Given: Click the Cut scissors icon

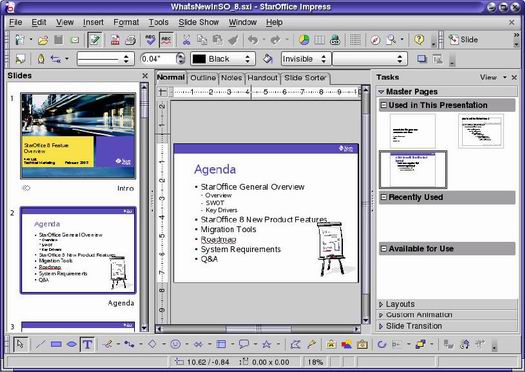Looking at the screenshot, I should (x=186, y=40).
